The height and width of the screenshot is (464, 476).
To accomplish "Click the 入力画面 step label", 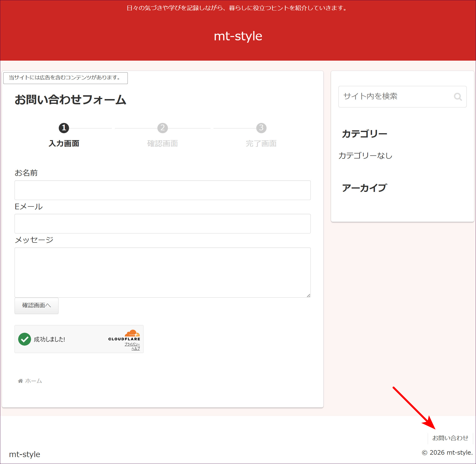I will [64, 143].
